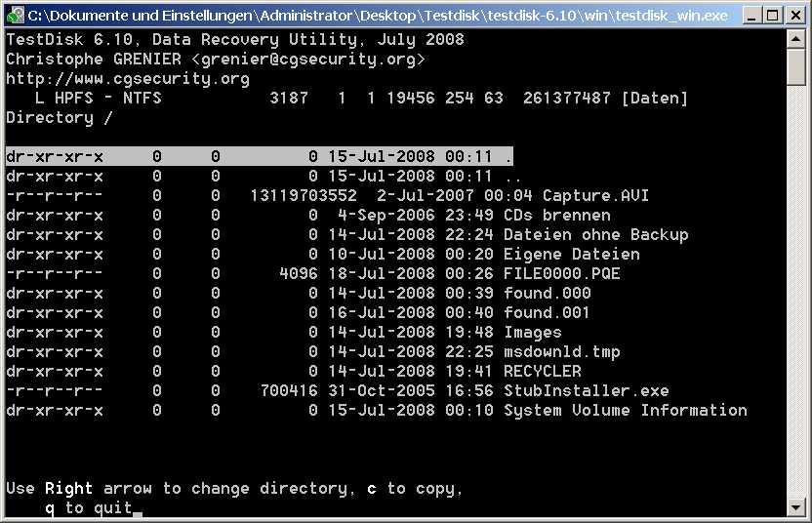Image resolution: width=812 pixels, height=523 pixels.
Task: Click the grenier@cgsecurity.org email text
Action: pyautogui.click(x=308, y=60)
